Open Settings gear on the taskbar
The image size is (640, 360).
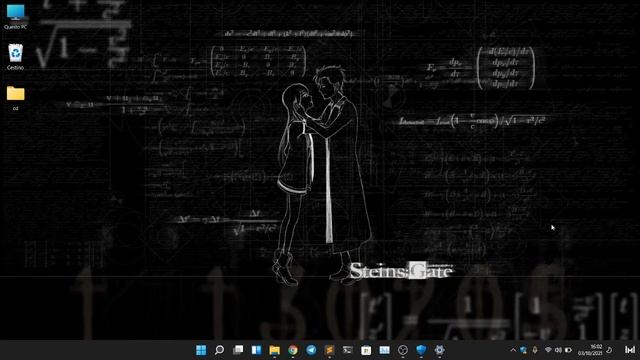[440, 350]
